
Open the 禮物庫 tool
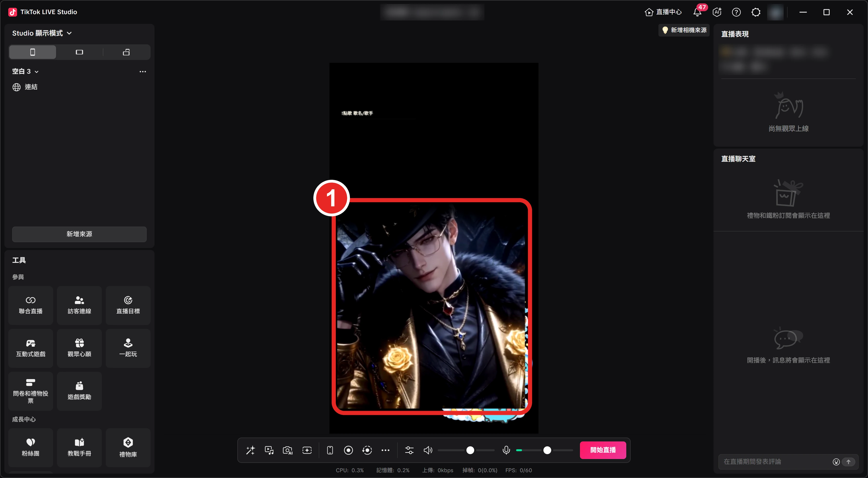pos(128,448)
